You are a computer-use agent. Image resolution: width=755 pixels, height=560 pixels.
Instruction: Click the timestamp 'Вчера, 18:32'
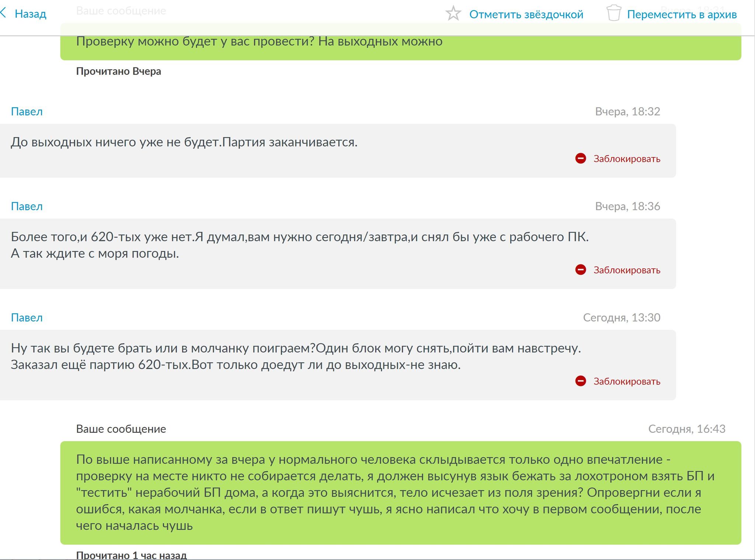[x=627, y=111]
